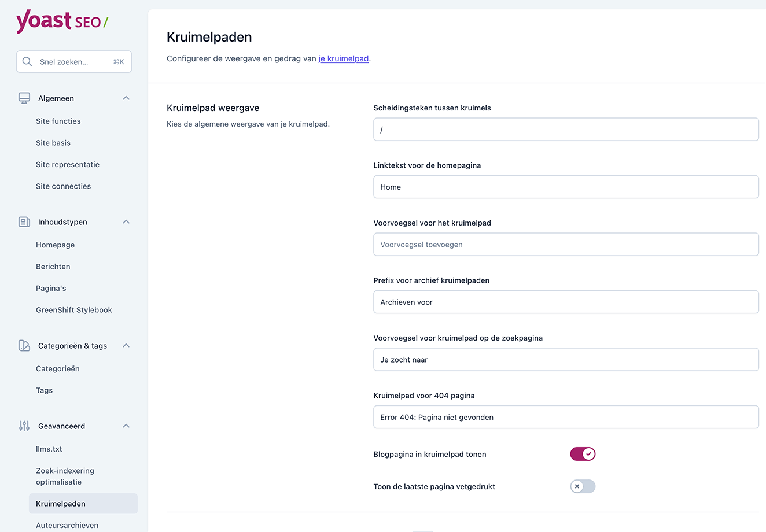Screen dimensions: 766x532
Task: Open the je kruimelpad link
Action: pyautogui.click(x=344, y=58)
